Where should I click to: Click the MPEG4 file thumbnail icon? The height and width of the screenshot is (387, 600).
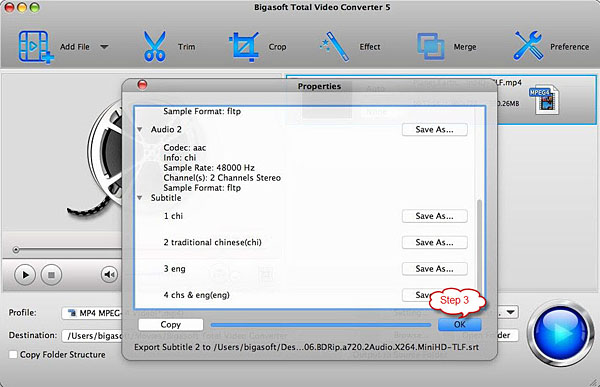(x=544, y=100)
